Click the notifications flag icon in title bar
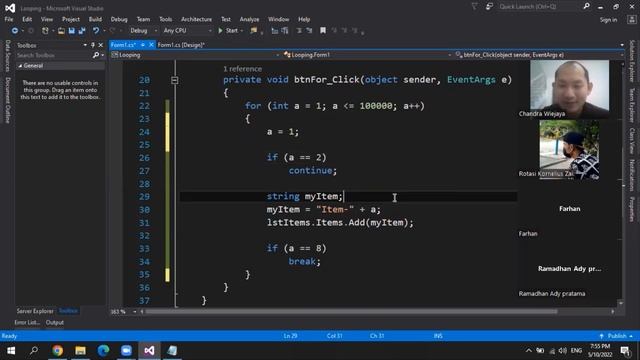The image size is (640, 360). [474, 7]
